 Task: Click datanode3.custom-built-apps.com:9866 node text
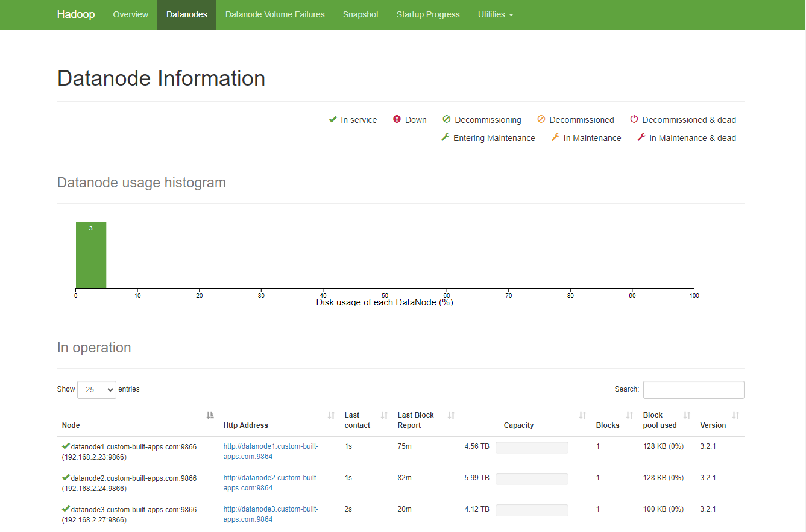coord(134,510)
